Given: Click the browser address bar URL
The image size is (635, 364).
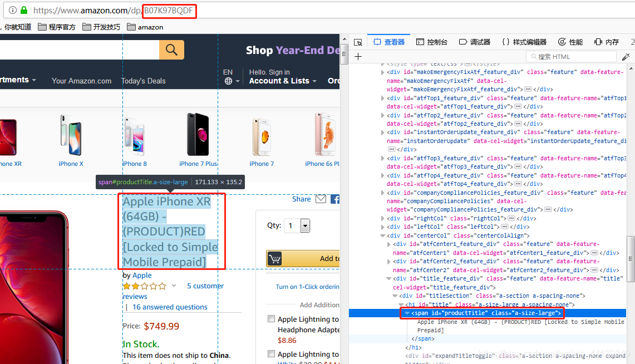Looking at the screenshot, I should click(113, 11).
